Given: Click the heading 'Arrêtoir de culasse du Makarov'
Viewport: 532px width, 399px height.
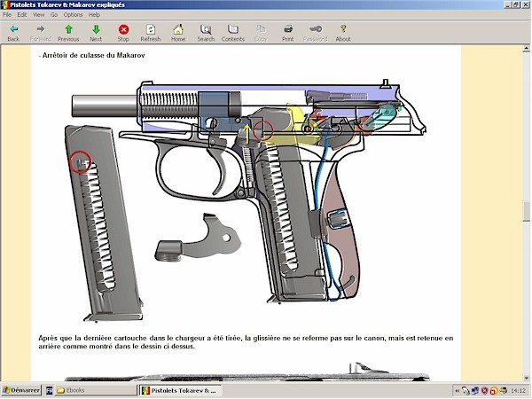Looking at the screenshot, I should pyautogui.click(x=94, y=55).
